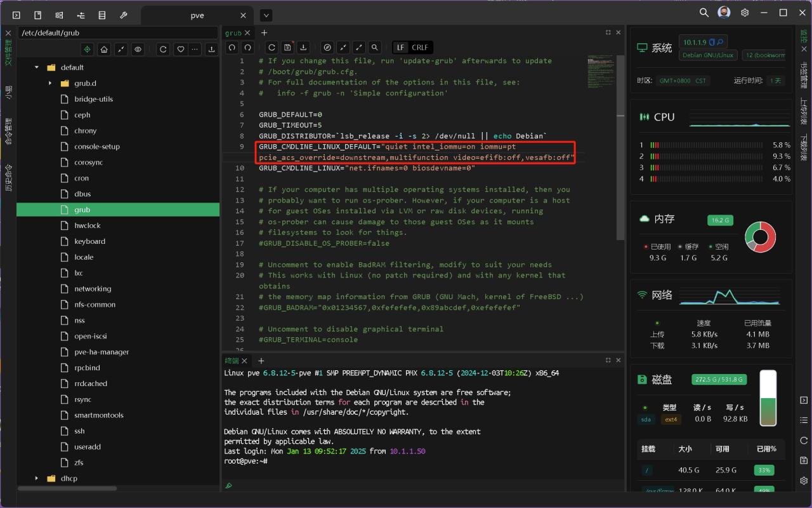The width and height of the screenshot is (812, 508).
Task: Open the keyboard file in the tree
Action: pyautogui.click(x=89, y=241)
